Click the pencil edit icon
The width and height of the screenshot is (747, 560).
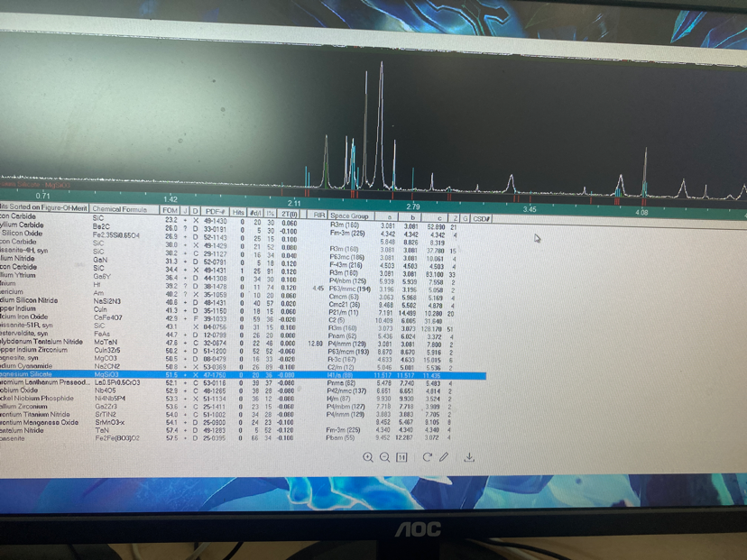444,457
